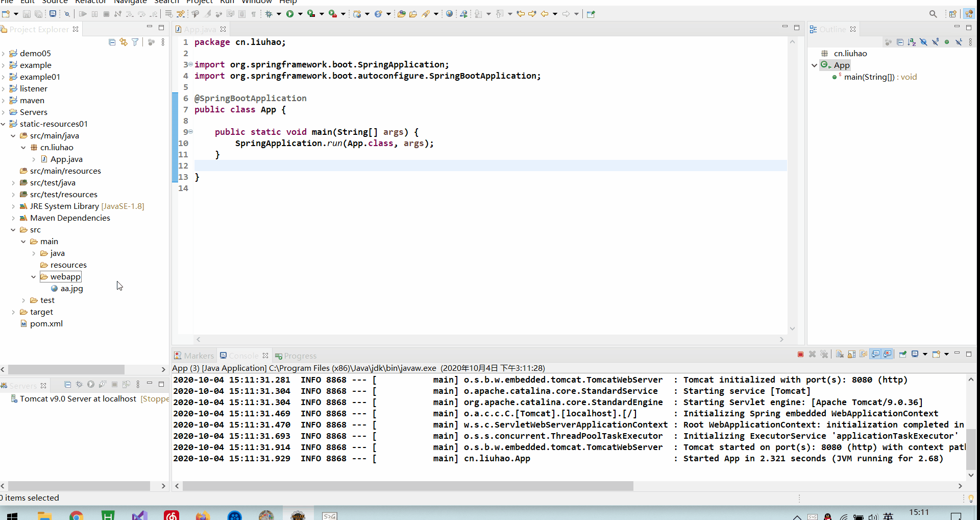Viewport: 980px width, 520px height.
Task: Click the Remove Launch gray X icon
Action: [812, 354]
